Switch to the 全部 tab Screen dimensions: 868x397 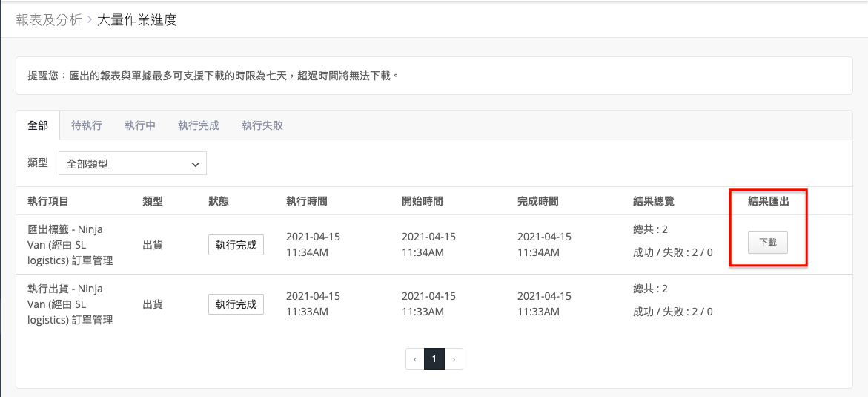39,125
